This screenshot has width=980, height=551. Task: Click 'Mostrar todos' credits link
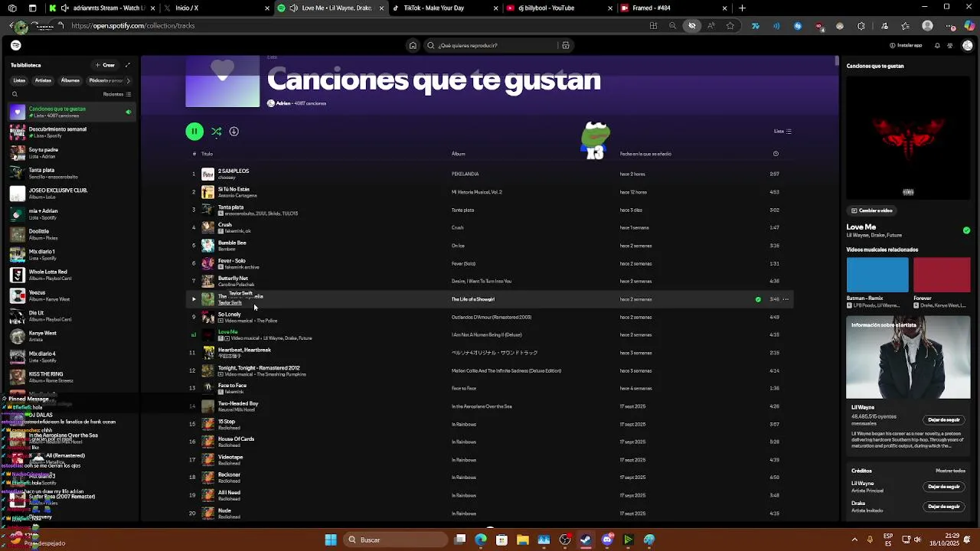pos(950,471)
